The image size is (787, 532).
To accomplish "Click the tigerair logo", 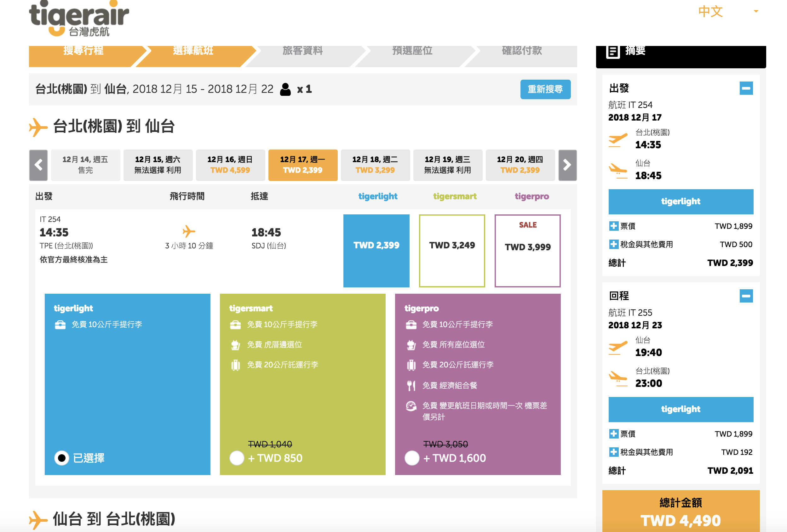I will click(x=79, y=19).
